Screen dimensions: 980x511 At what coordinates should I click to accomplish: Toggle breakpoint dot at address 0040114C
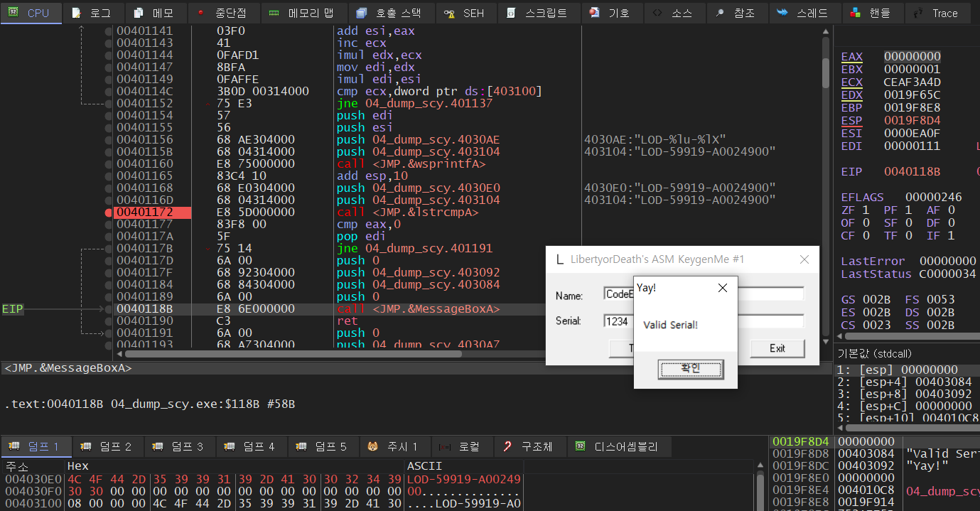coord(108,91)
